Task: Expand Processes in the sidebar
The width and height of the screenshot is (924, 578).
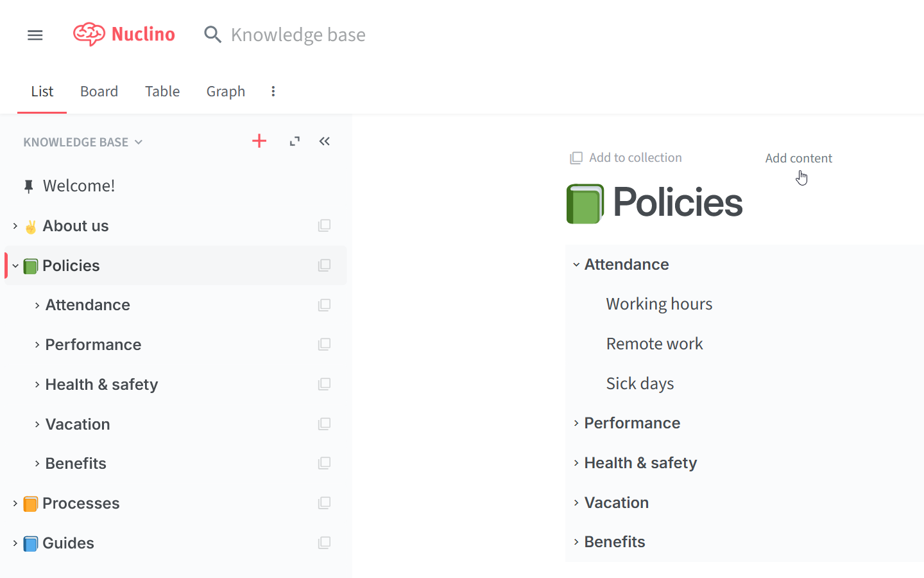Action: [15, 504]
